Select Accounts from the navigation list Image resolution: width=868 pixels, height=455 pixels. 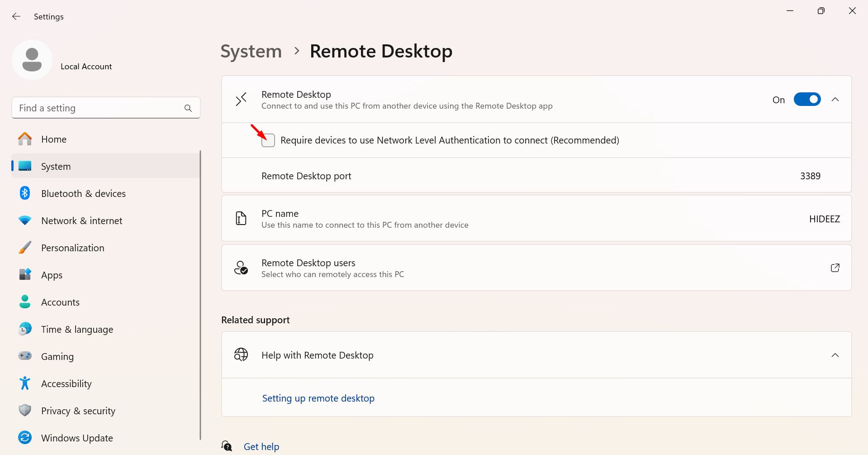point(60,302)
